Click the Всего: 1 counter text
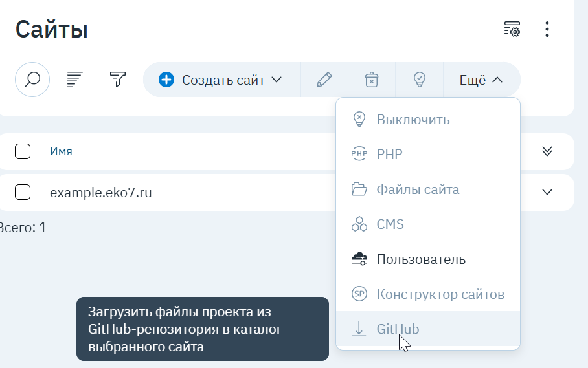Screen dimensions: 588x368 tap(23, 227)
